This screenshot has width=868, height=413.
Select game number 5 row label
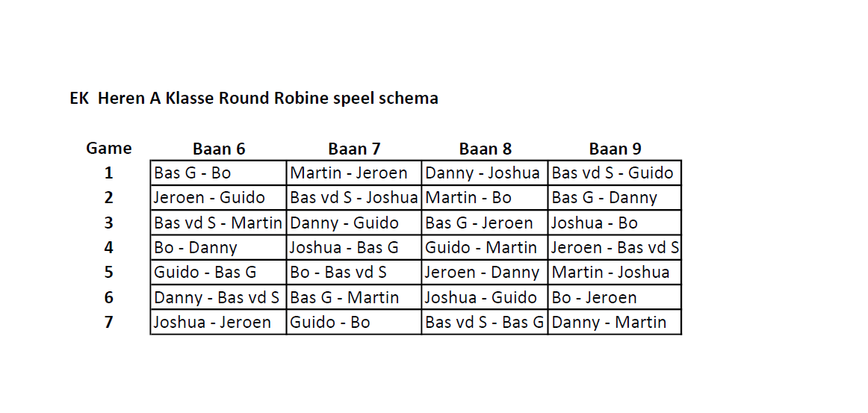109,273
